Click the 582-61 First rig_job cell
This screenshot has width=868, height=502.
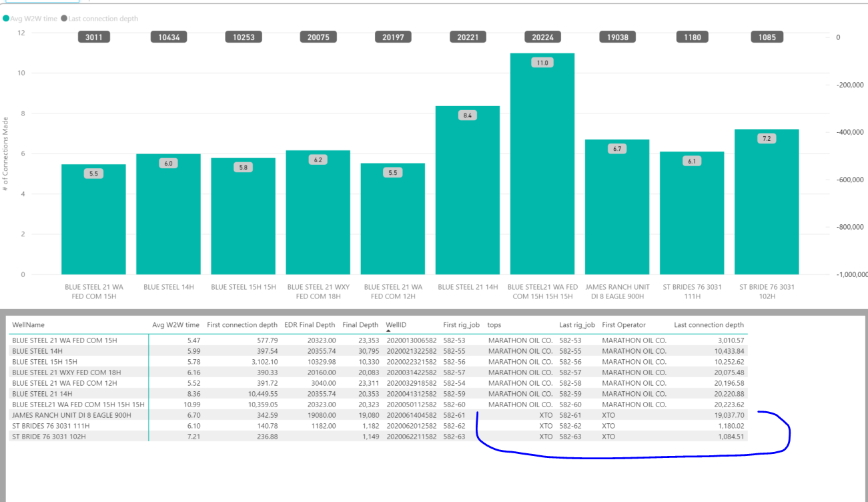tap(456, 415)
